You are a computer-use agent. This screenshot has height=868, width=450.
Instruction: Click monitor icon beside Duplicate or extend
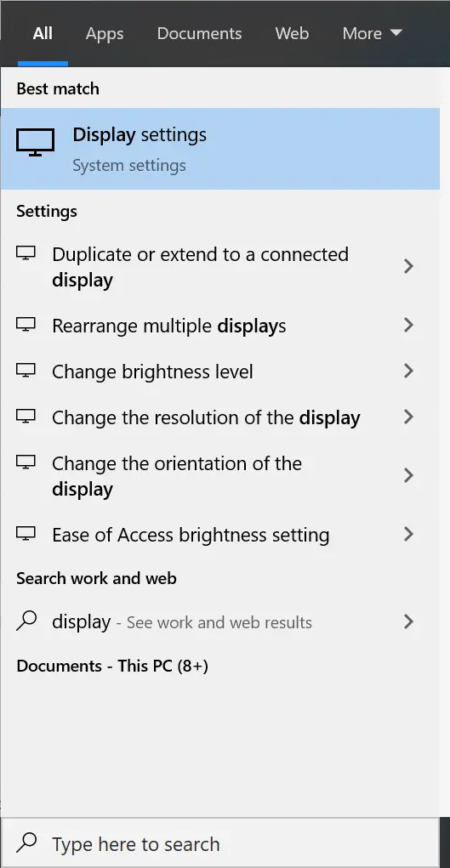[26, 253]
